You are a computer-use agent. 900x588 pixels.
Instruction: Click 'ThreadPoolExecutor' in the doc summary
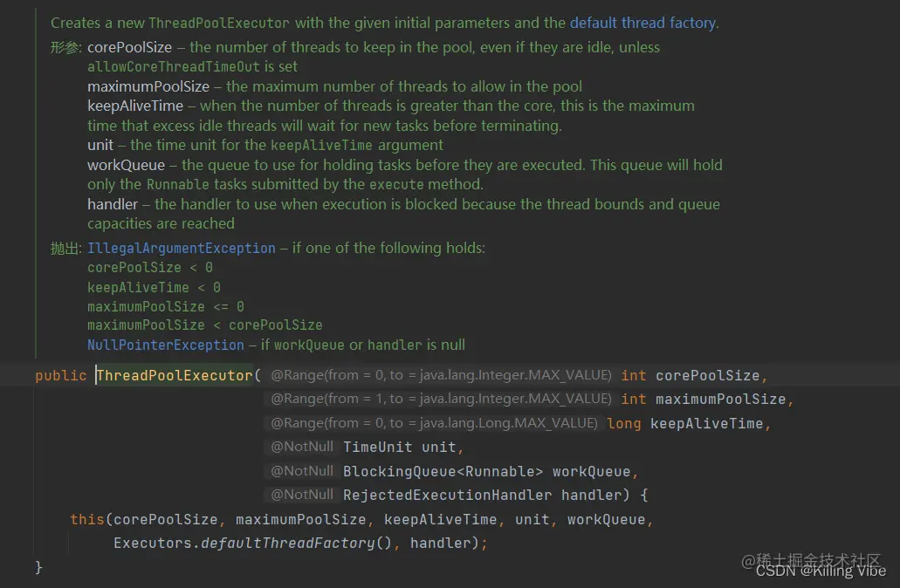[219, 23]
